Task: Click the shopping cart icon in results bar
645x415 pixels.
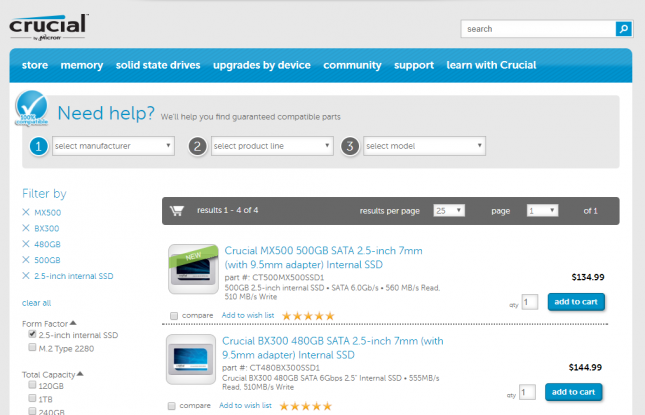Action: [177, 211]
